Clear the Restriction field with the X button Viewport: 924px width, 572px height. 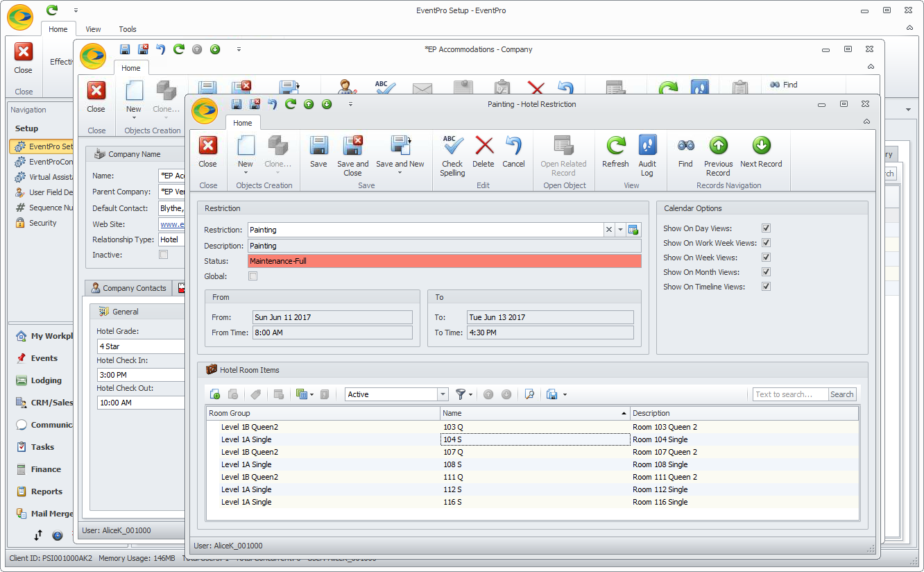(x=608, y=230)
